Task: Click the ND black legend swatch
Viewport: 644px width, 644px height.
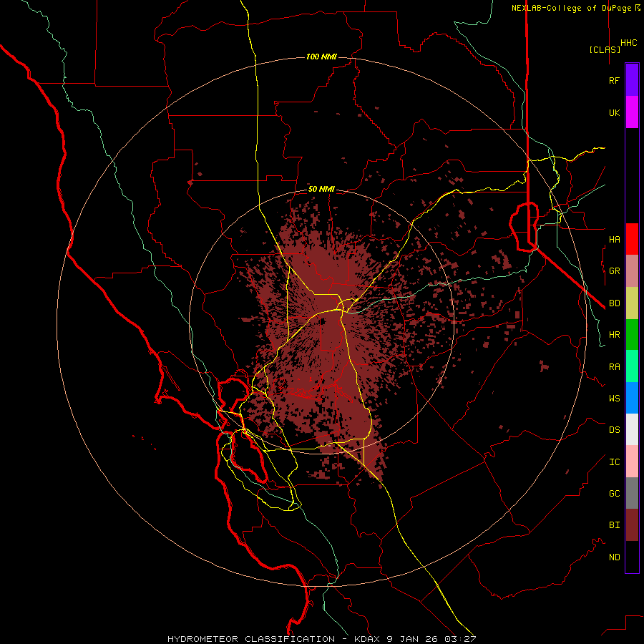Action: pyautogui.click(x=632, y=557)
